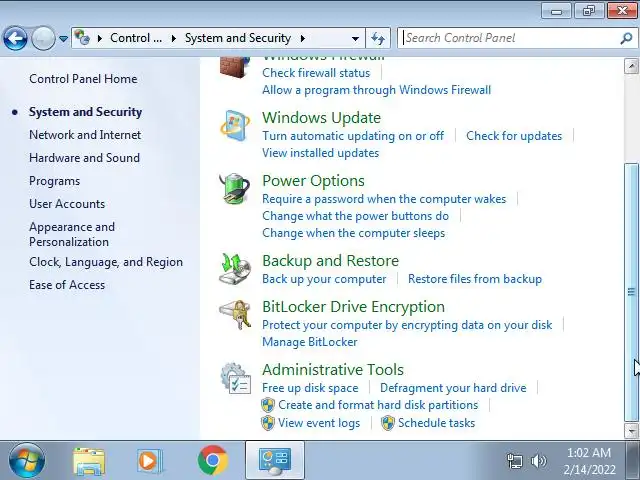Open the Windows Update icon

235,125
